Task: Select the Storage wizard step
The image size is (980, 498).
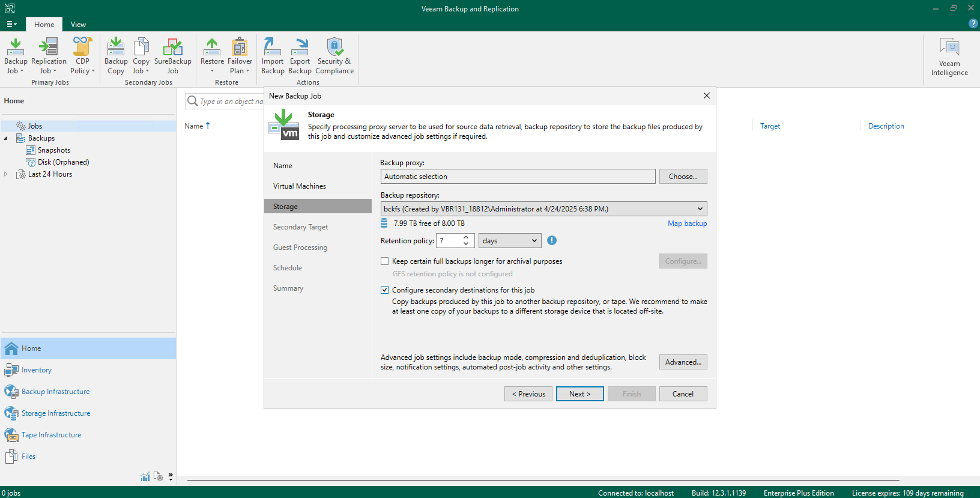Action: pos(318,207)
